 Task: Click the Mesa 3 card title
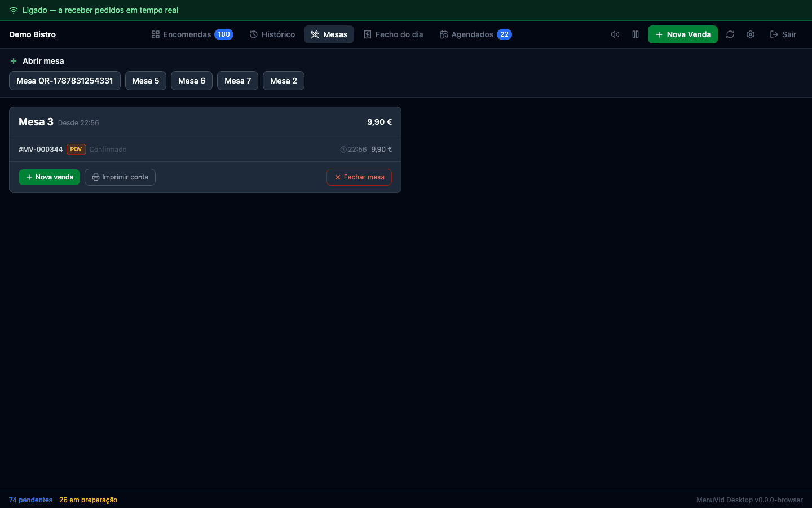[36, 122]
